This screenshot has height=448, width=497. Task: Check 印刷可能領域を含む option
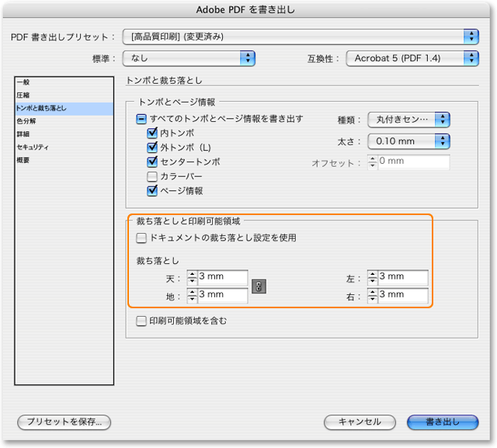tap(141, 320)
